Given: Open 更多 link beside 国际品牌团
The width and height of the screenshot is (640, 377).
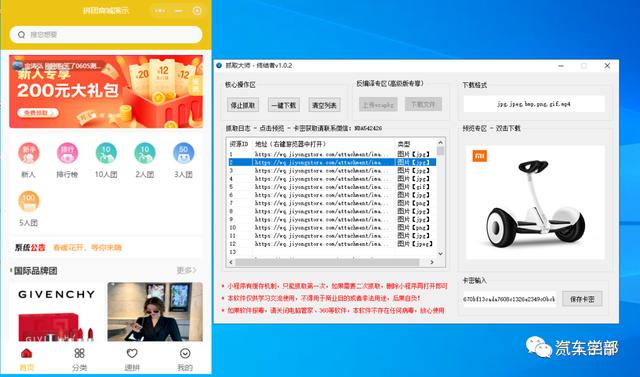Looking at the screenshot, I should pyautogui.click(x=187, y=270).
